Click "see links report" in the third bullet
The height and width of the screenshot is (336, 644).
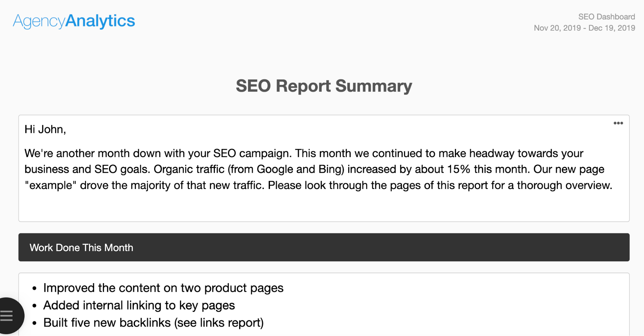tap(219, 323)
